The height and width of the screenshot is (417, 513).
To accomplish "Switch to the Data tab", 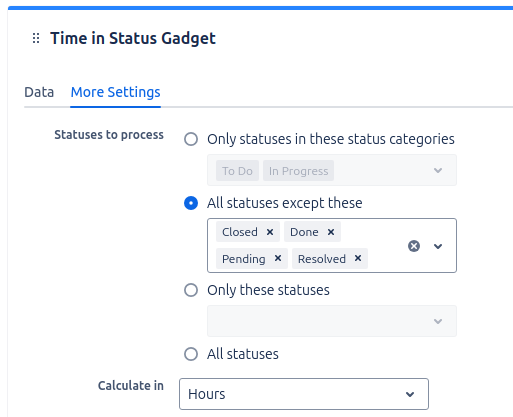I will [39, 92].
